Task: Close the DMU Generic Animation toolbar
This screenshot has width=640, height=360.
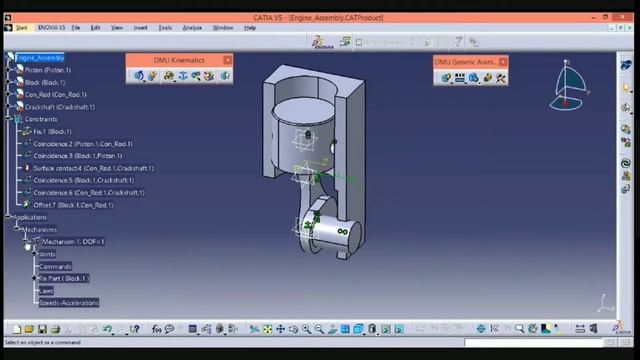Action: 503,62
